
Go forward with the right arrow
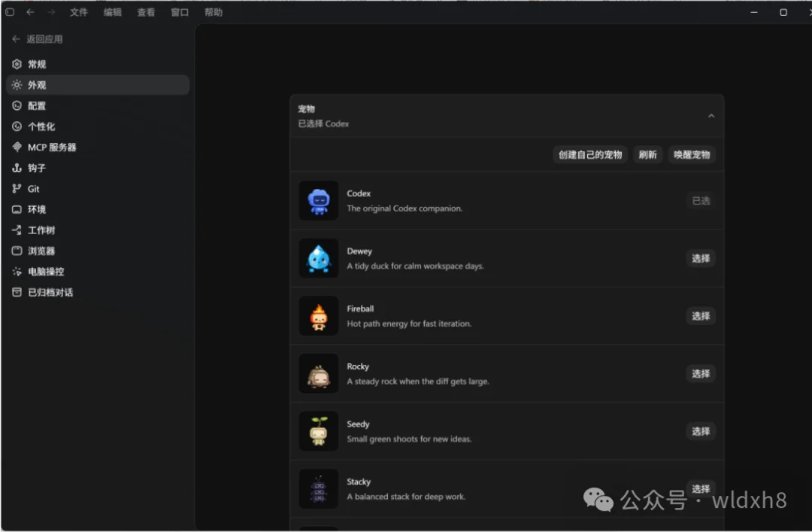[x=51, y=12]
